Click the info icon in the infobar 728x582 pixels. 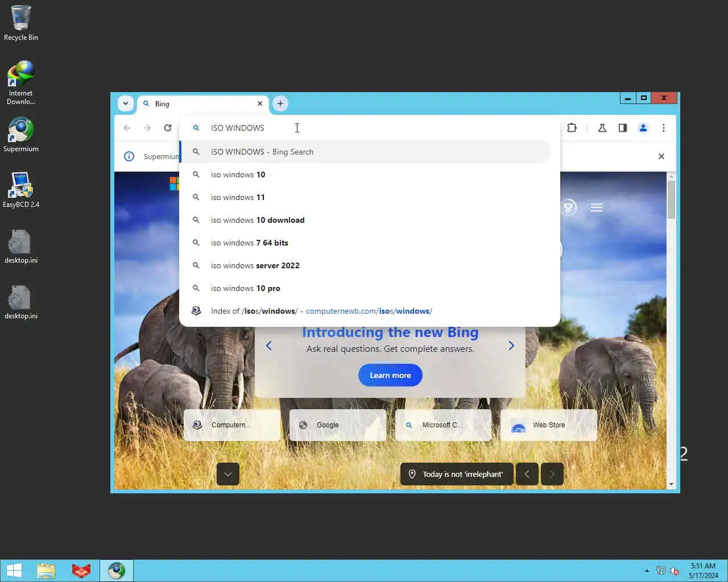coord(129,156)
